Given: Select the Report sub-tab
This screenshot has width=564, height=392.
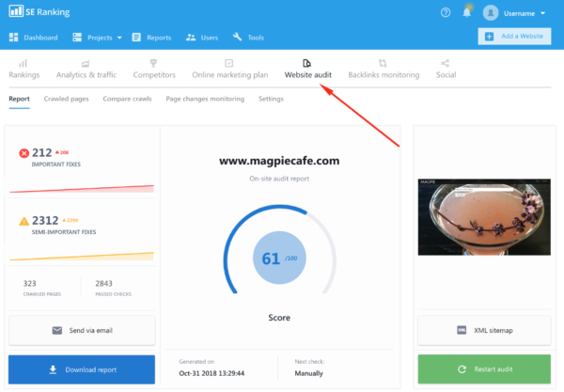Looking at the screenshot, I should click(19, 99).
